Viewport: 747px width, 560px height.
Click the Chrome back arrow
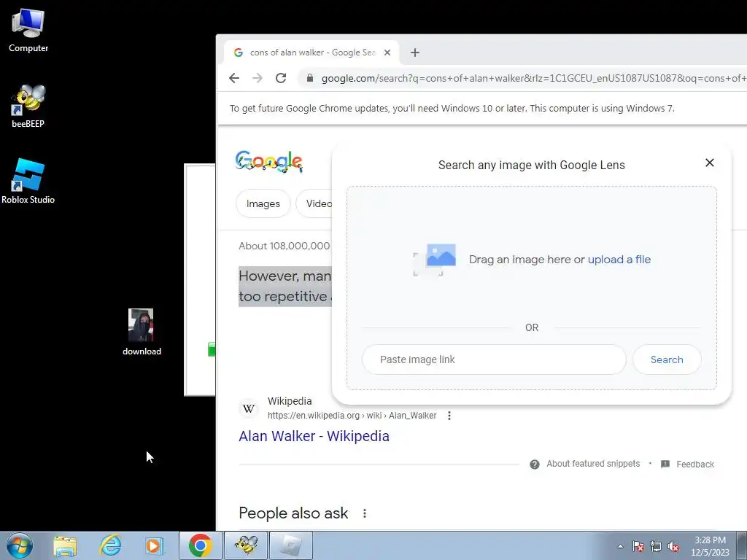(234, 78)
